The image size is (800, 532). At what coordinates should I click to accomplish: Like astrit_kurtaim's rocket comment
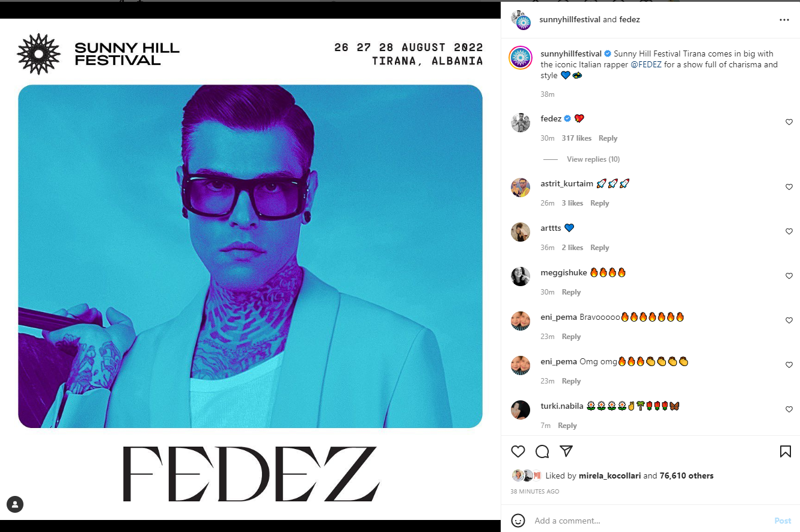pyautogui.click(x=789, y=187)
